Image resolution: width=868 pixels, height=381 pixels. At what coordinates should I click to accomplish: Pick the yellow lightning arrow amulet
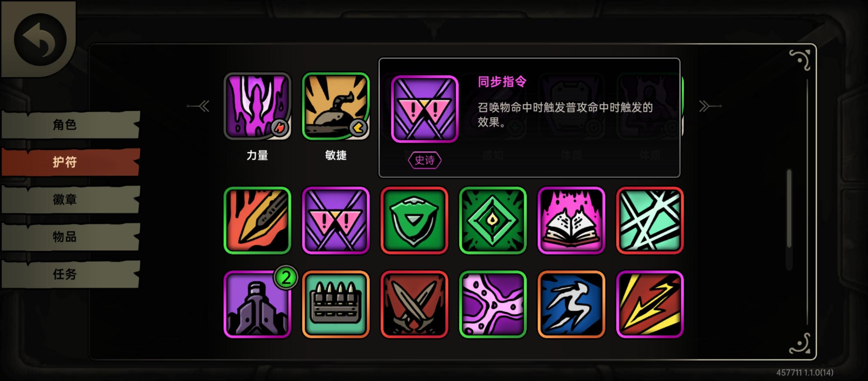point(650,304)
